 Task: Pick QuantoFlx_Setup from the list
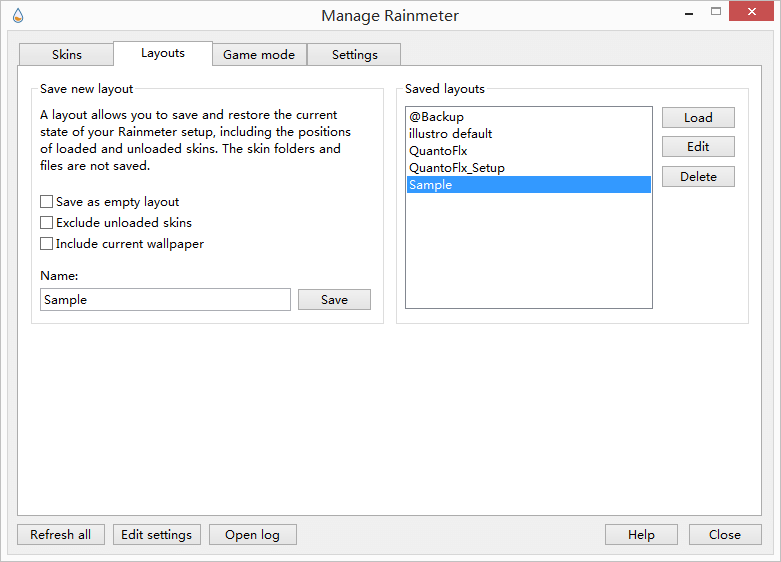click(528, 167)
